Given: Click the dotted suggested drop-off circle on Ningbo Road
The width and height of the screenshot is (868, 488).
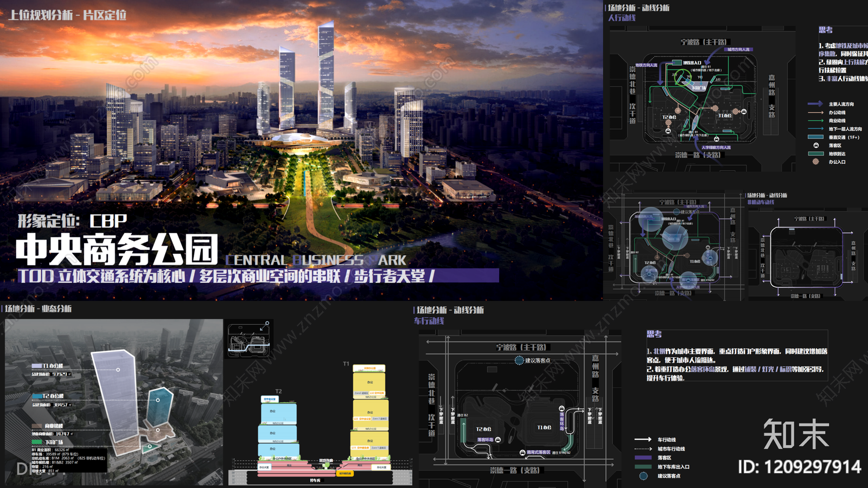Looking at the screenshot, I should 519,360.
